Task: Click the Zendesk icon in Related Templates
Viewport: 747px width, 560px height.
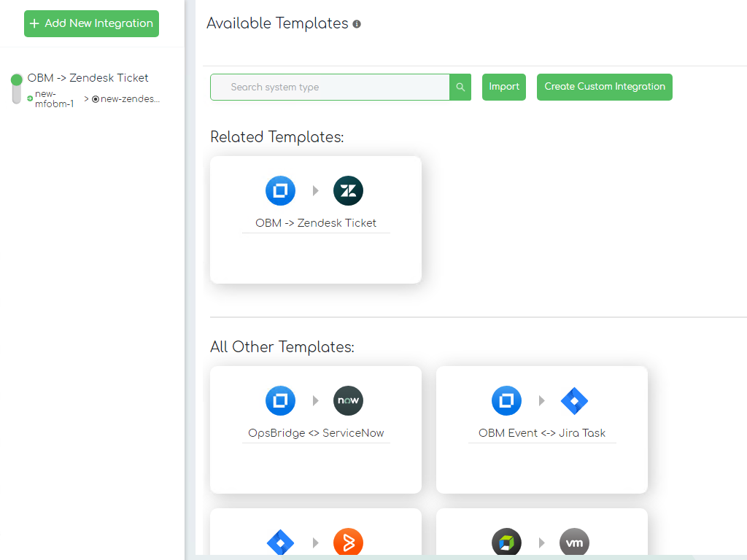Action: (348, 191)
